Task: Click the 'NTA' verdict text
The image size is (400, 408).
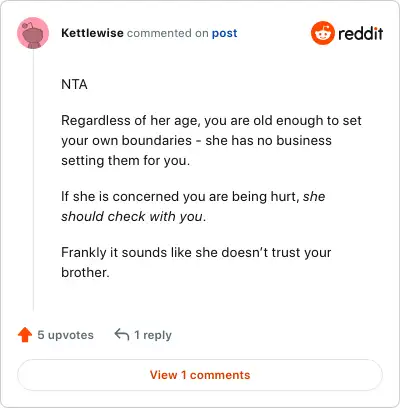Action: click(x=74, y=84)
